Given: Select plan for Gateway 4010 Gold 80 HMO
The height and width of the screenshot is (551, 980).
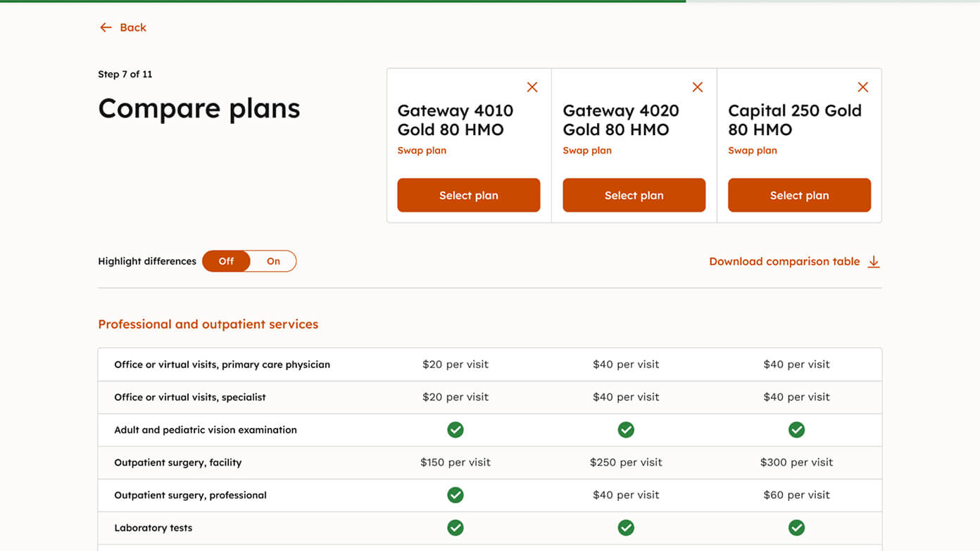Looking at the screenshot, I should (468, 195).
